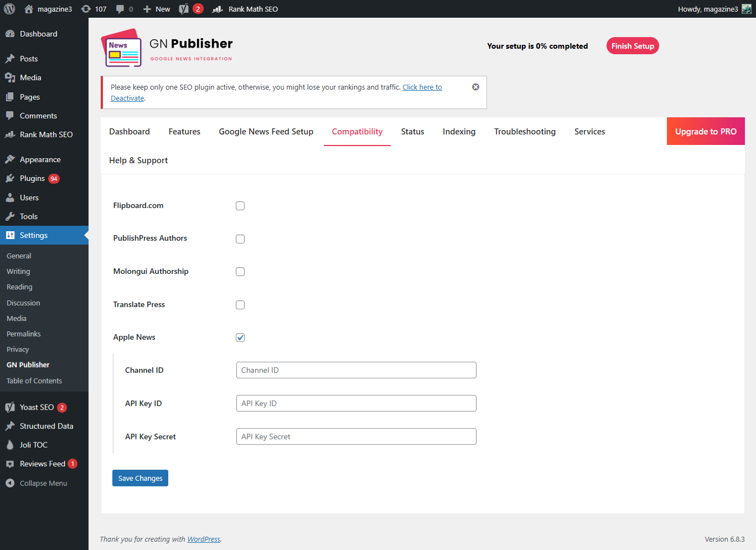Open the Appearance menu in sidebar
Viewport: 756px width, 550px height.
44,159
